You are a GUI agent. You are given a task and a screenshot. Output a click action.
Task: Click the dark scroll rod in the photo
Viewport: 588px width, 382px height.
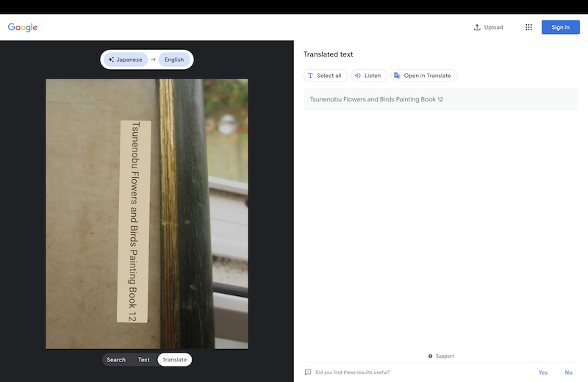193,220
